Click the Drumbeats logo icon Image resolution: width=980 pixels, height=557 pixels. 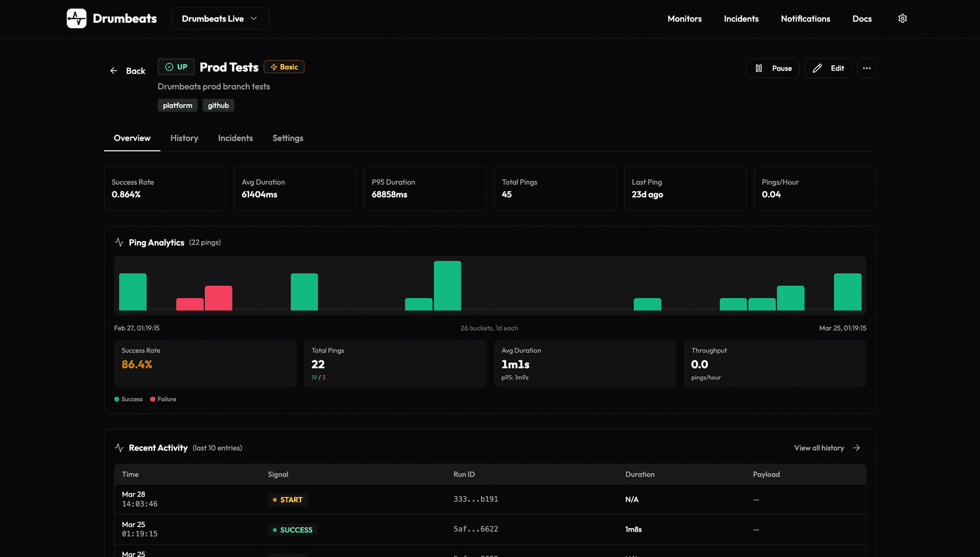pos(76,19)
